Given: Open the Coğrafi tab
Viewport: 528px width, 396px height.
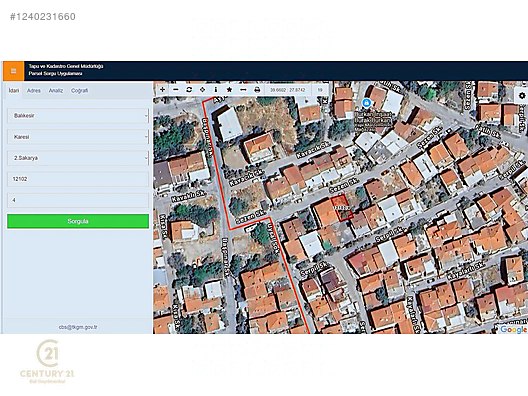Looking at the screenshot, I should point(79,91).
